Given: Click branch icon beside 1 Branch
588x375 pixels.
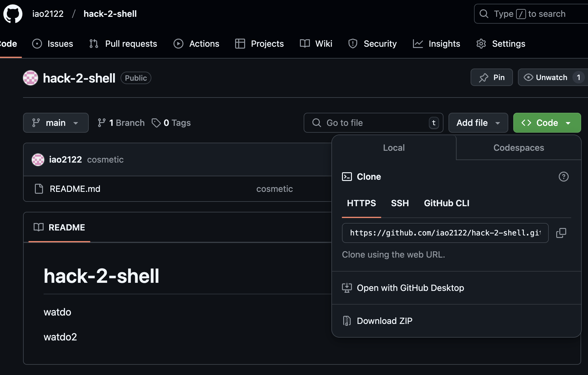Looking at the screenshot, I should [x=102, y=123].
